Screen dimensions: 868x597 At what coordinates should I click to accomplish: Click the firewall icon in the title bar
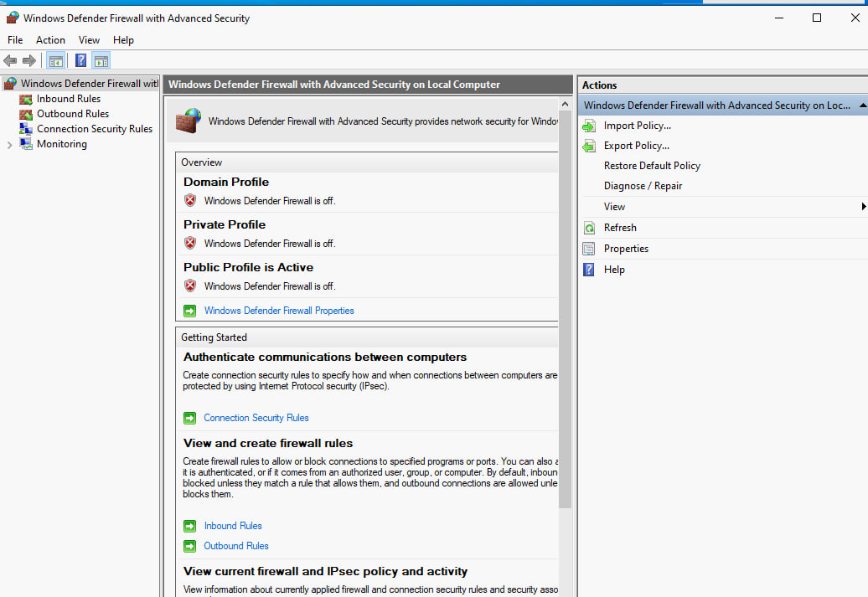(x=13, y=18)
